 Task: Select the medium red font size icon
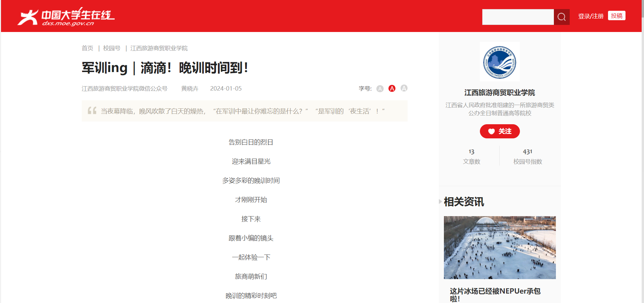(392, 88)
